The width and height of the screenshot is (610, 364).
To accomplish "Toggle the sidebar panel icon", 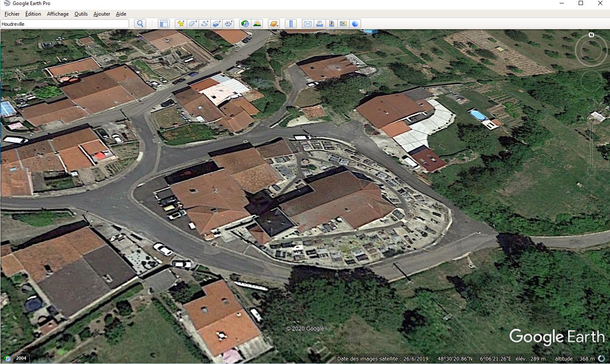I will point(164,24).
